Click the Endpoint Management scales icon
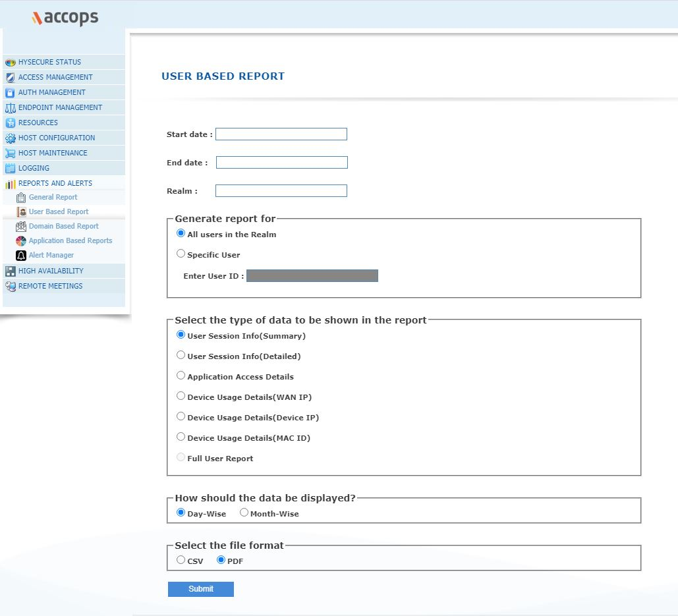The height and width of the screenshot is (616, 678). (x=11, y=107)
